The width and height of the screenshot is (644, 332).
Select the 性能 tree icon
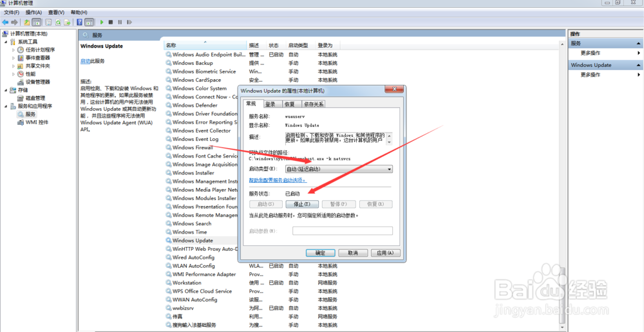click(x=21, y=74)
